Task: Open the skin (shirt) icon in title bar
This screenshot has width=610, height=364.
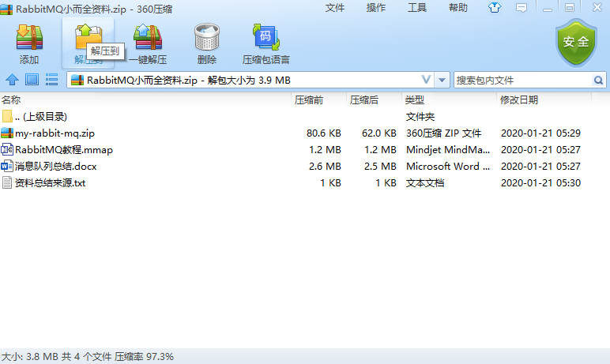Action: (x=495, y=7)
